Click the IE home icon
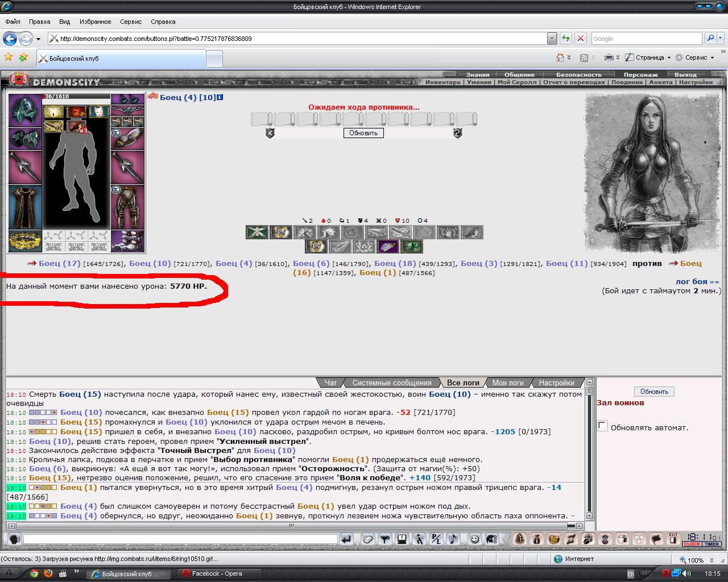Viewport: 728px width, 582px height. click(561, 57)
